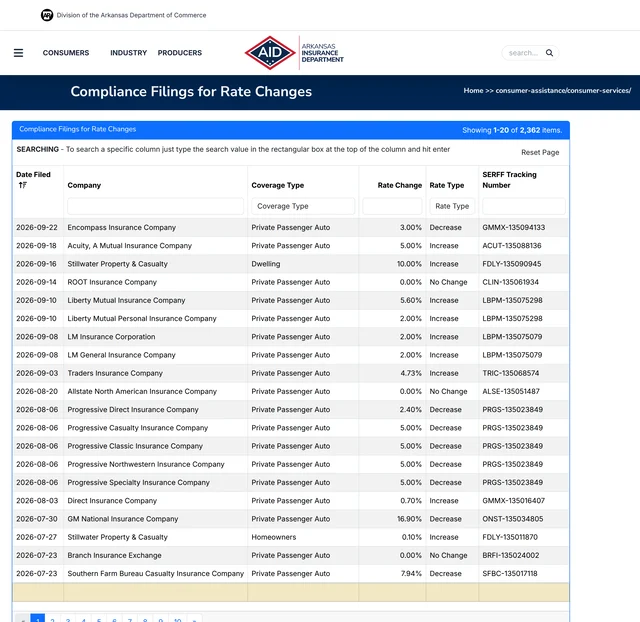Click tracking number TRIC-135068574
This screenshot has height=622, width=640.
click(511, 373)
